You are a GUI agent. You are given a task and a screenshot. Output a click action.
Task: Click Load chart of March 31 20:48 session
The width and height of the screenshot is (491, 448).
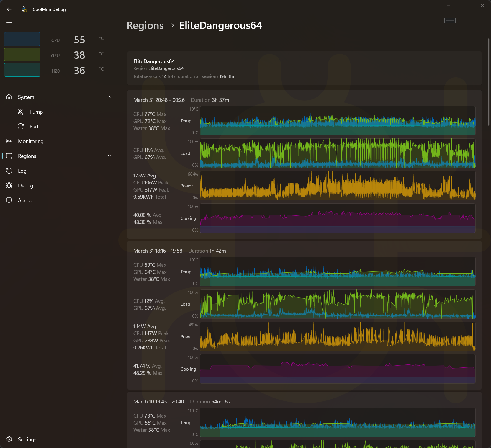[338, 153]
